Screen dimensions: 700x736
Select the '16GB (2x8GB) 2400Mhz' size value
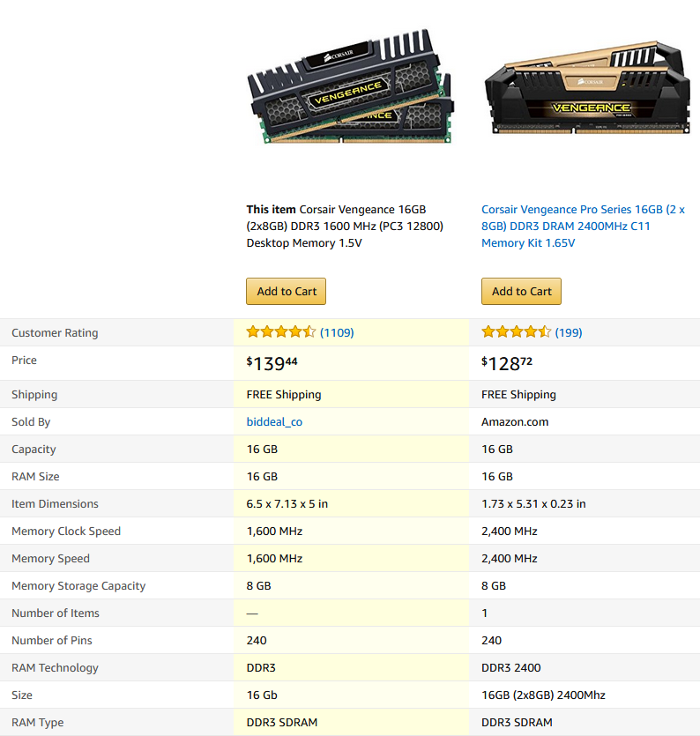coord(543,695)
